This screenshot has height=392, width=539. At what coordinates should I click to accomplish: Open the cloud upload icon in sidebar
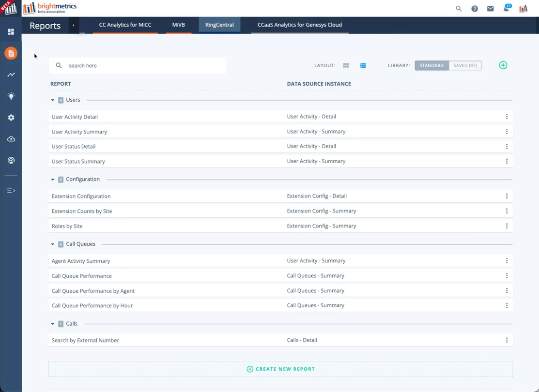tap(11, 139)
